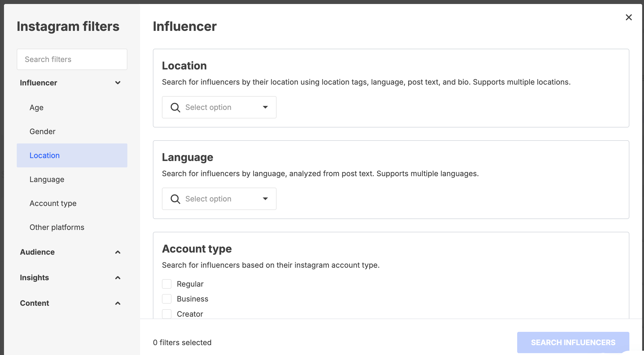Click the Creator checkbox label text
Image resolution: width=644 pixels, height=355 pixels.
[x=190, y=314]
